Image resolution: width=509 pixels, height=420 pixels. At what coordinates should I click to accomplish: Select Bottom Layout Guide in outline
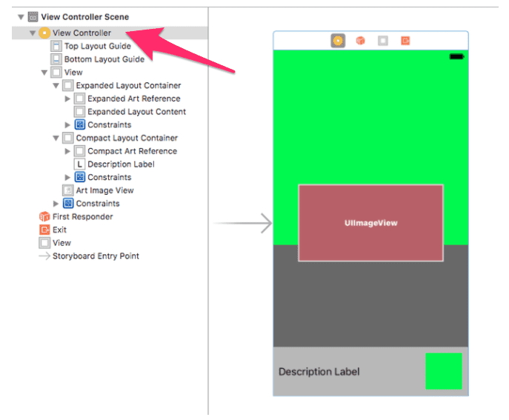click(x=104, y=59)
